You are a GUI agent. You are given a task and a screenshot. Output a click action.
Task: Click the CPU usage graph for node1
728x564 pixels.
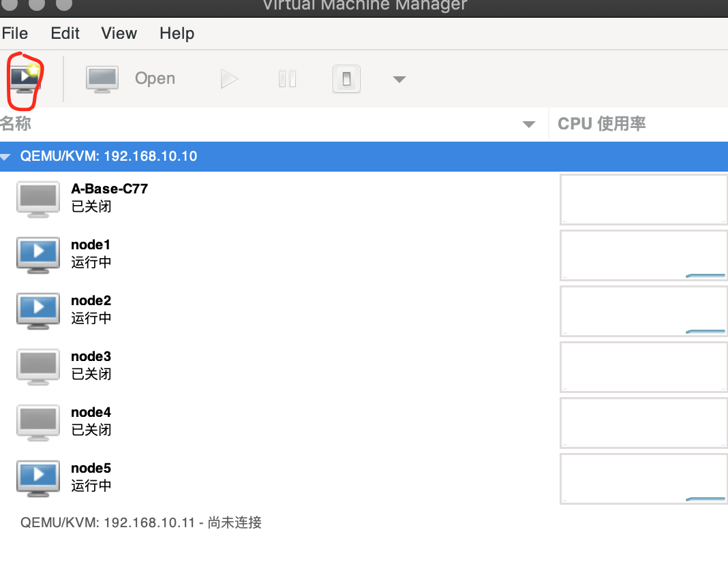click(643, 255)
